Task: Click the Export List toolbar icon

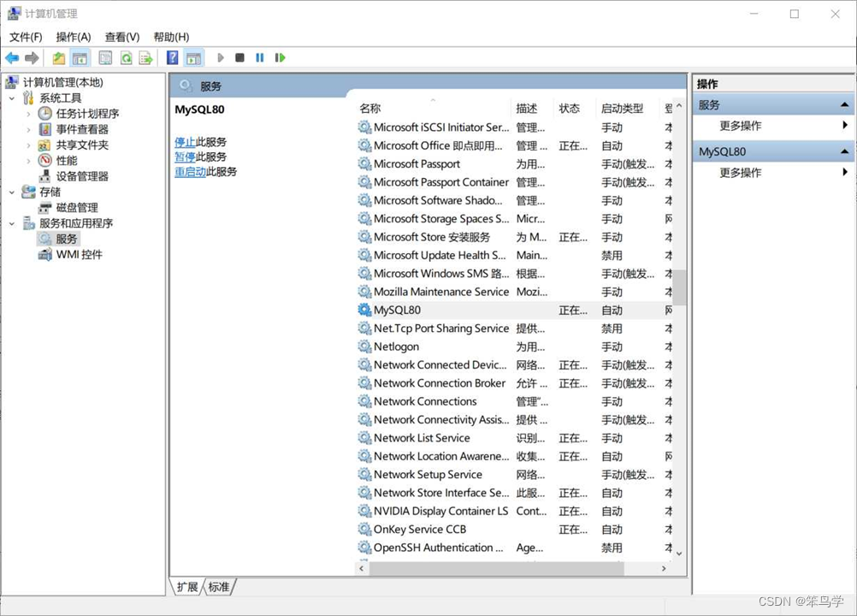Action: 146,58
